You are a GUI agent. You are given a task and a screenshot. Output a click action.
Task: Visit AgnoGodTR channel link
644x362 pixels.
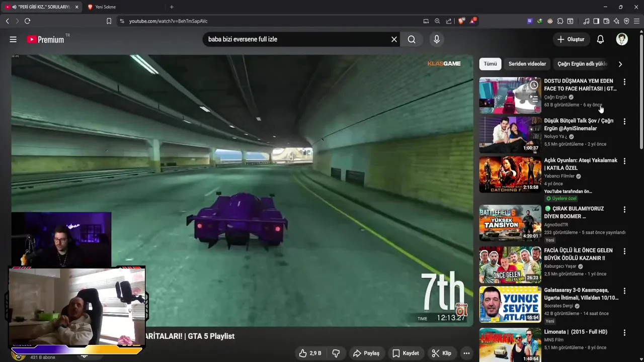point(556,225)
